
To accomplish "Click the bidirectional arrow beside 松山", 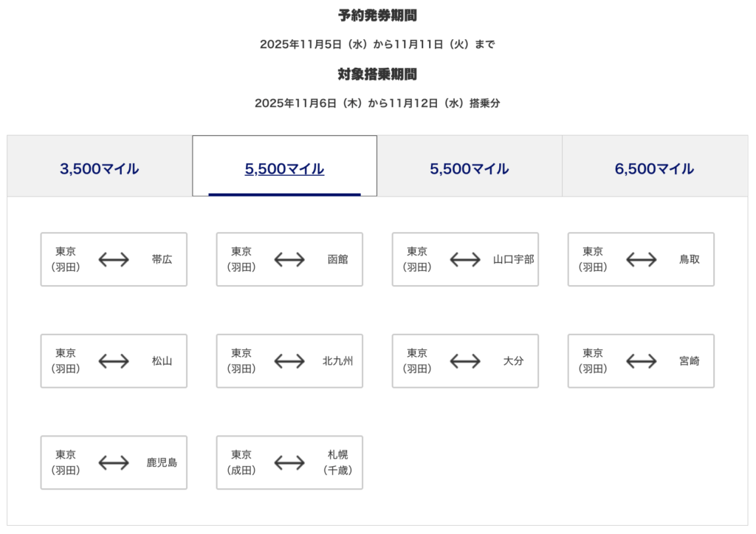I will point(114,361).
